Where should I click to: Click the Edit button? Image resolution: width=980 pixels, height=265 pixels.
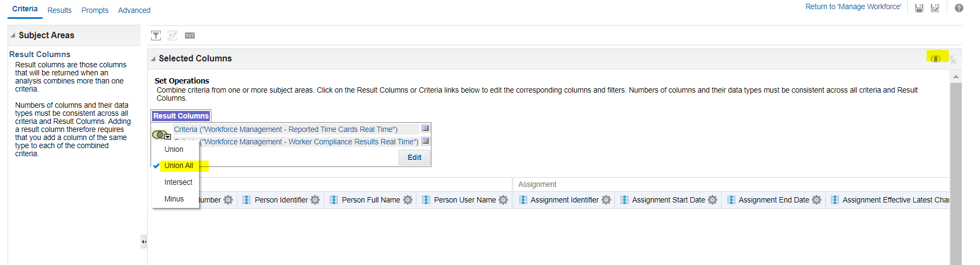(414, 157)
